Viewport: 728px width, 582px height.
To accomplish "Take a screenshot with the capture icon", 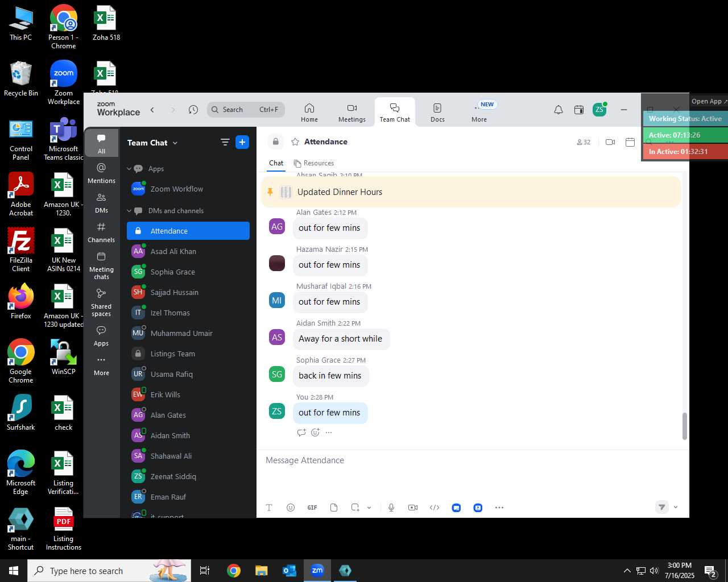I will click(x=355, y=508).
